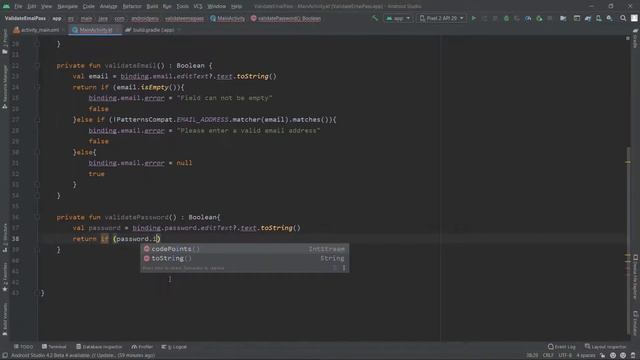Click the status bar tool windows toggle icon
Viewport: 640px width, 360px height.
5,356
